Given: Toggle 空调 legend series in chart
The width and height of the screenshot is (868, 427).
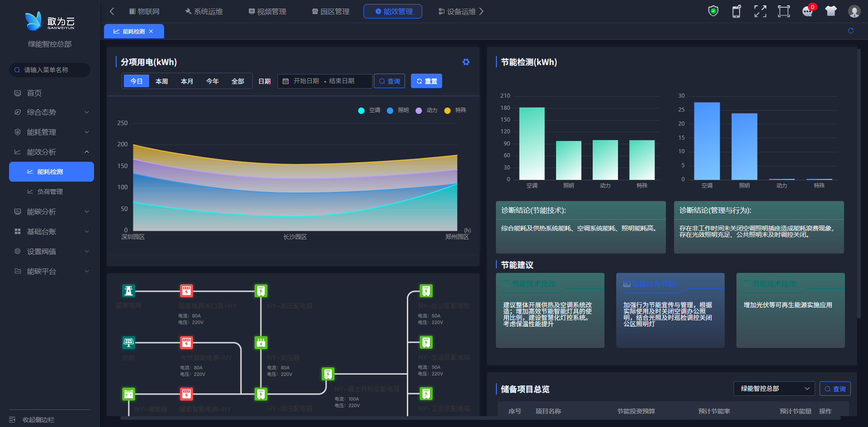Looking at the screenshot, I should coord(369,110).
